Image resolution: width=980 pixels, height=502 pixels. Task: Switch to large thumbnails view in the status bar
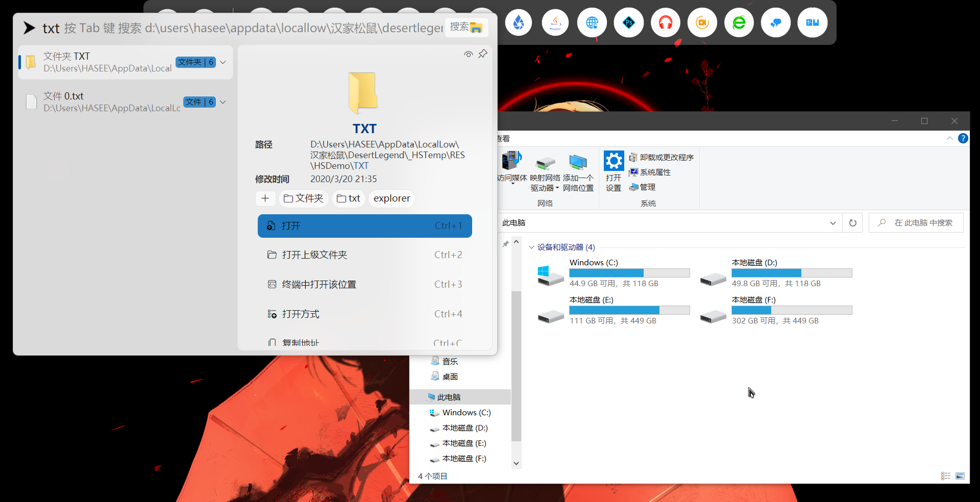pos(961,475)
